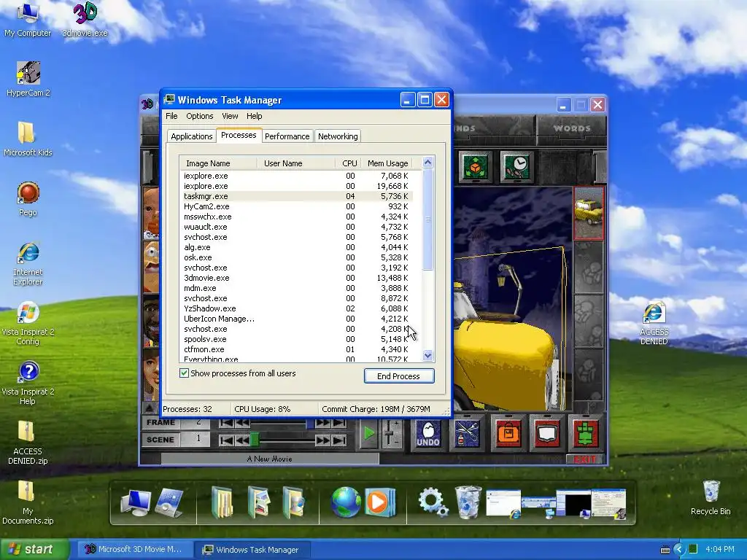Select the ACCESS DENIED.zip file
Viewport: 747px width, 560px height.
(x=28, y=443)
